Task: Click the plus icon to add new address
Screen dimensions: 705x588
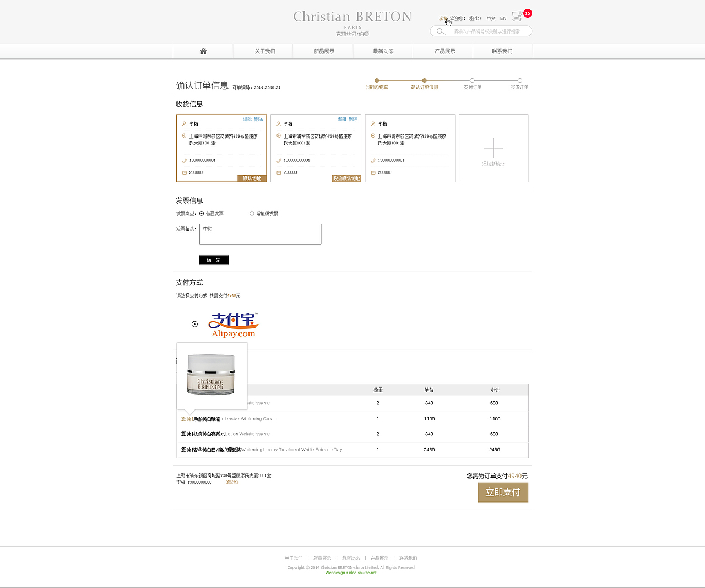Action: coord(493,148)
